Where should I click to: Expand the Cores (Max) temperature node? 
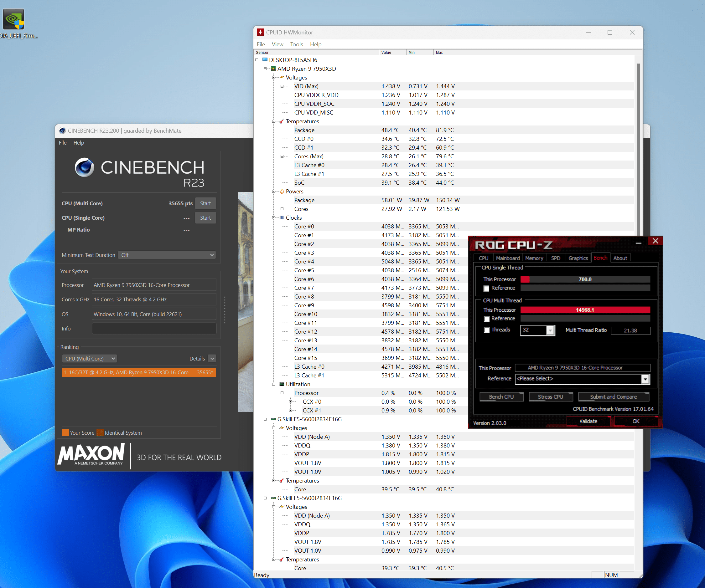[282, 156]
